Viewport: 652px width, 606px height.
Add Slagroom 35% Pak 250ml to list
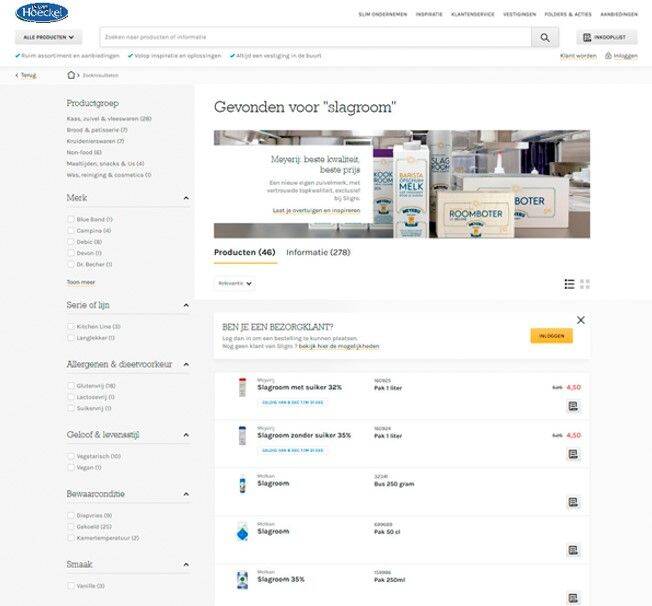[573, 598]
